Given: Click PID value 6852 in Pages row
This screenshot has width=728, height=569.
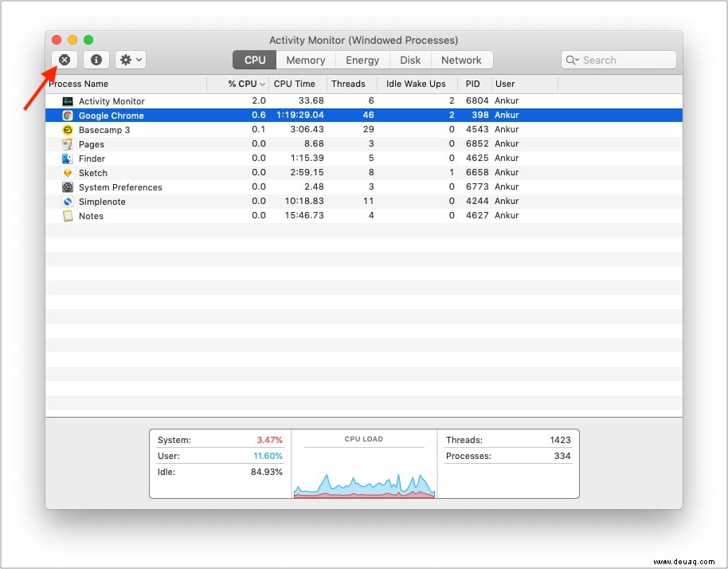Looking at the screenshot, I should click(x=477, y=143).
